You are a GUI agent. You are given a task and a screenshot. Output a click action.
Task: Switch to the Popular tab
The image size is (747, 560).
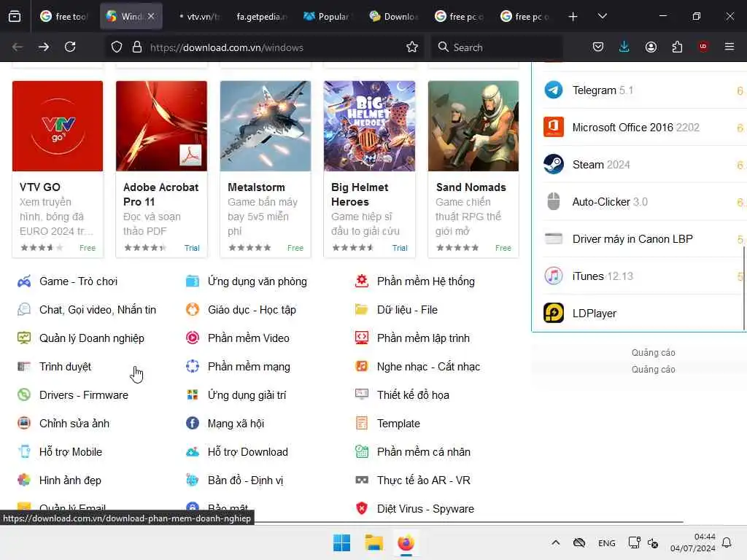click(x=327, y=17)
